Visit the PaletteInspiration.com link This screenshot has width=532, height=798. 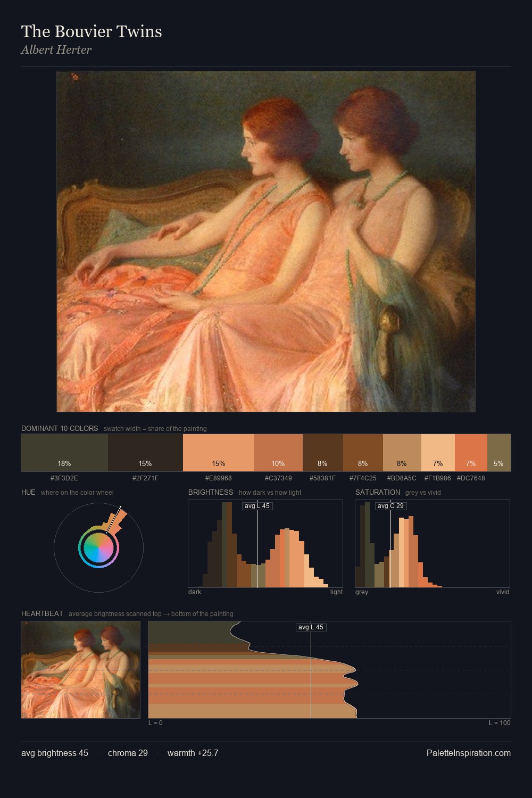[469, 753]
